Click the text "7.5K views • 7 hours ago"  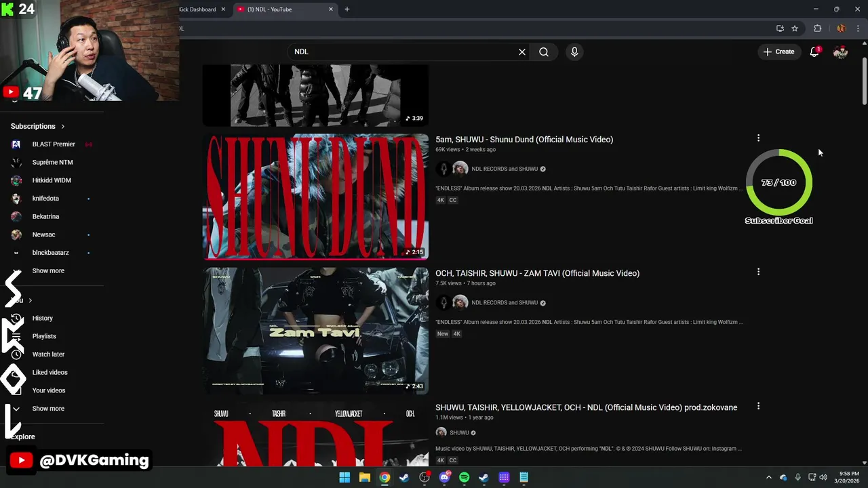(x=465, y=283)
